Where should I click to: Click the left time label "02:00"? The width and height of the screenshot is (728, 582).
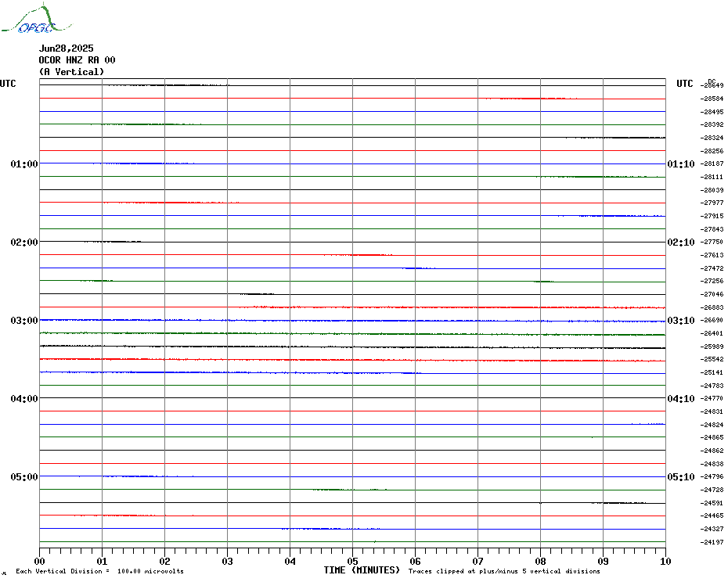pyautogui.click(x=24, y=242)
